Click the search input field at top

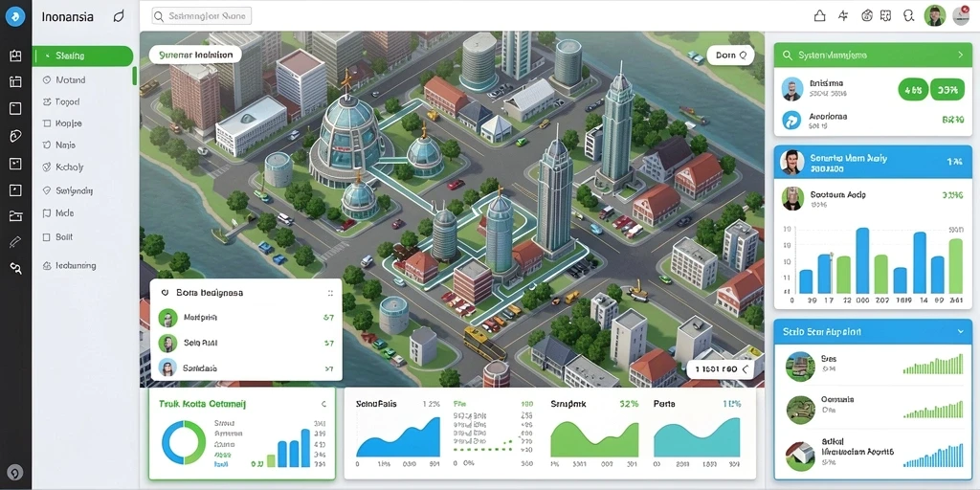(202, 16)
